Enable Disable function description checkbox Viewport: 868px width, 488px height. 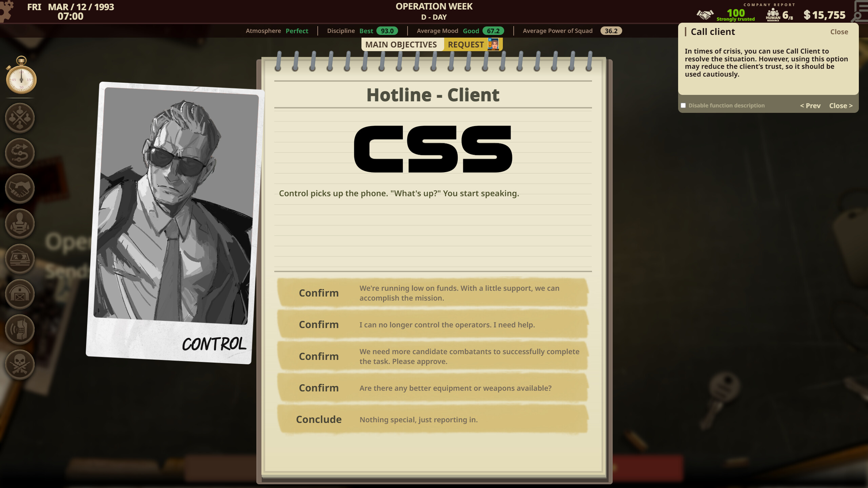[x=684, y=105]
